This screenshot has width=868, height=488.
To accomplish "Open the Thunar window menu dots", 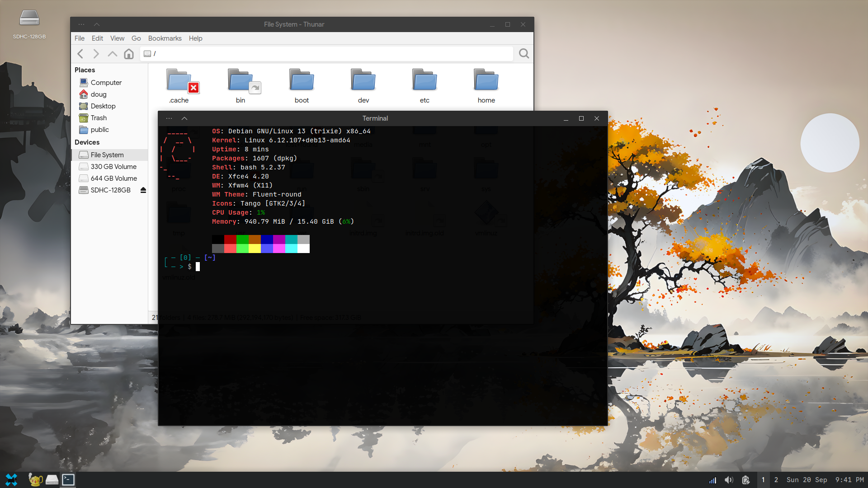I will 81,24.
